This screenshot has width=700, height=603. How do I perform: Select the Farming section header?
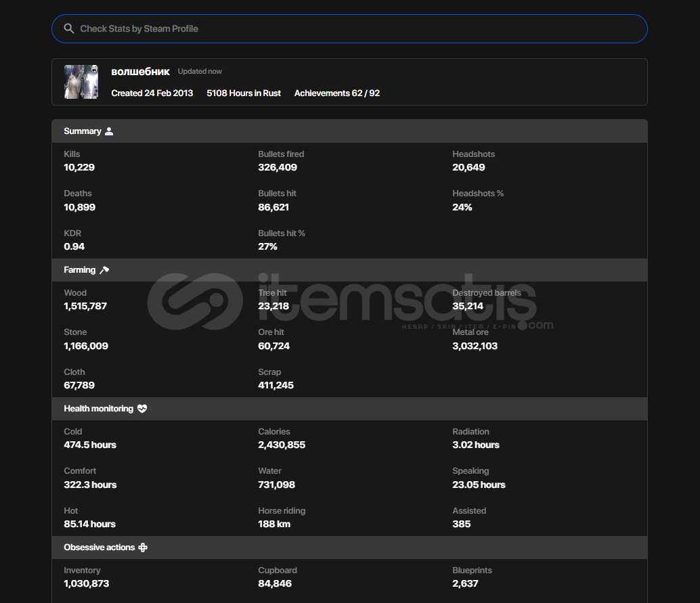(349, 270)
